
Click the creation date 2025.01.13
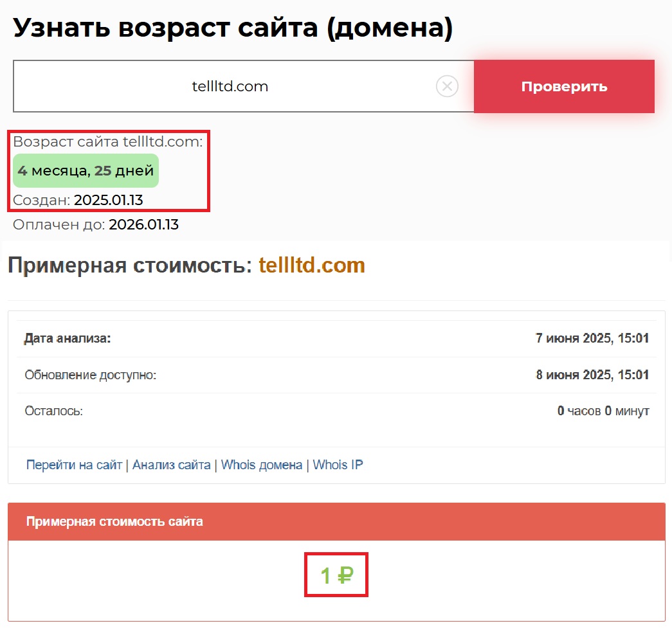point(109,201)
